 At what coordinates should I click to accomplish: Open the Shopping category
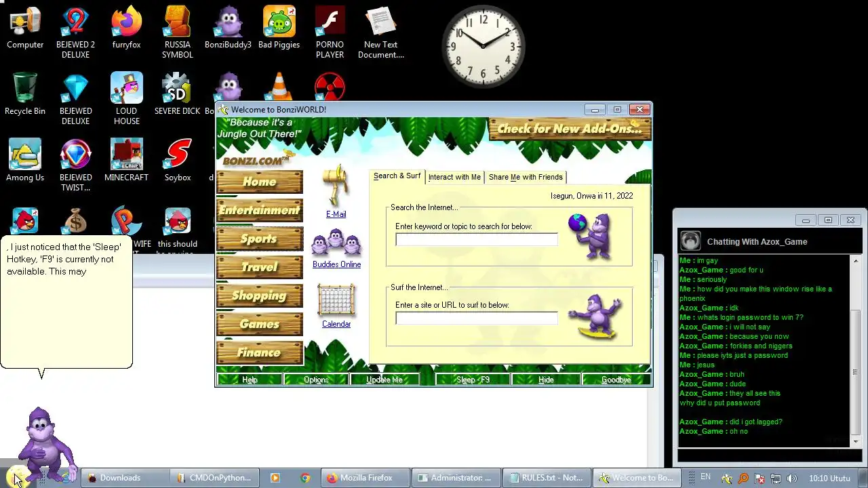click(260, 296)
